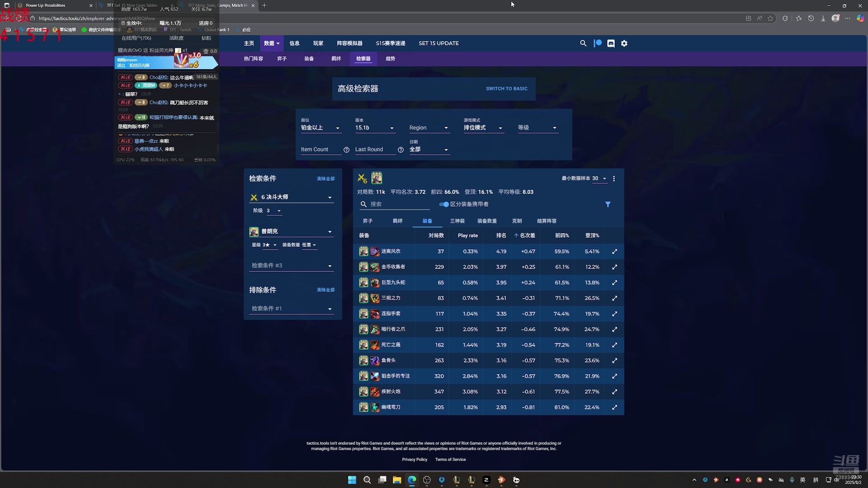The width and height of the screenshot is (868, 488).
Task: Click SWITCH TO BASIC button
Action: click(x=506, y=89)
